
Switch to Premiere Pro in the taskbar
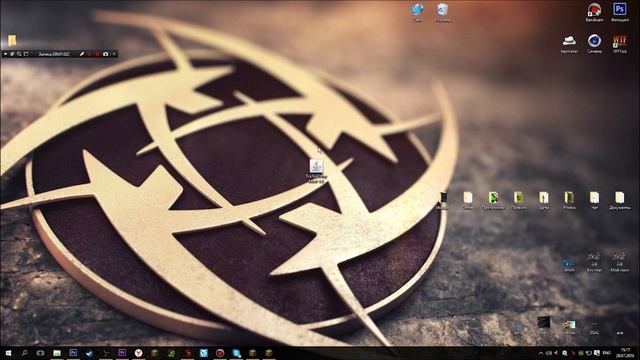(122, 353)
